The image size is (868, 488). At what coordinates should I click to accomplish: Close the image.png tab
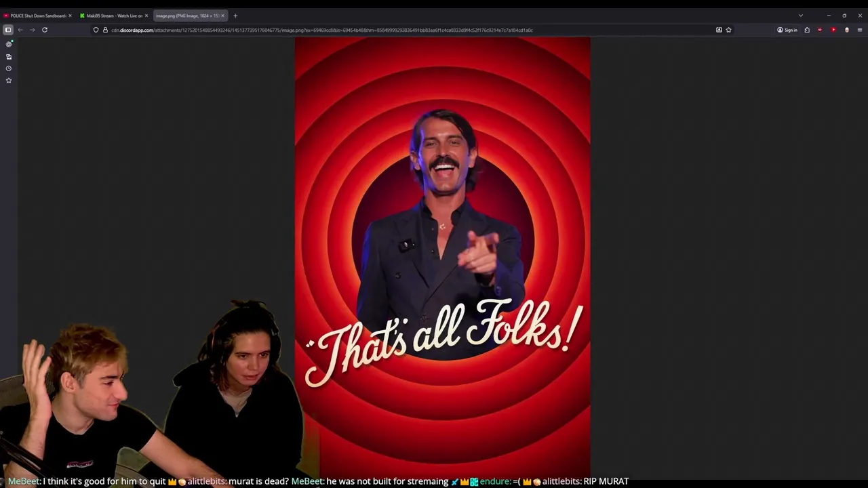pos(222,16)
